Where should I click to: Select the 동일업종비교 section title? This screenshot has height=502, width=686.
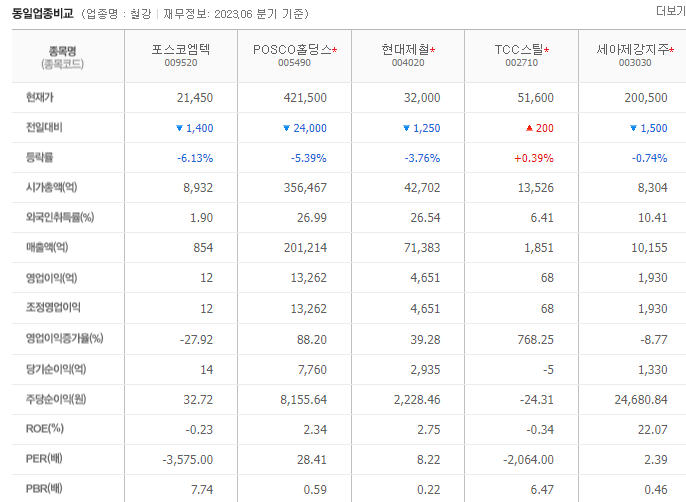(x=42, y=14)
